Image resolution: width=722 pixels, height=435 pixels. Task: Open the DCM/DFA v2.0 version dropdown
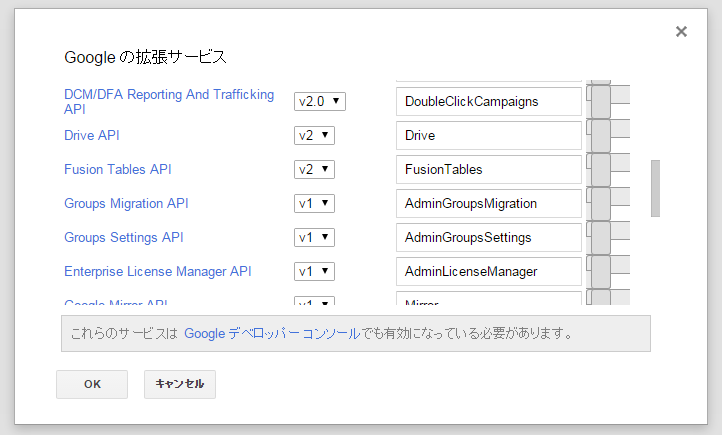320,101
